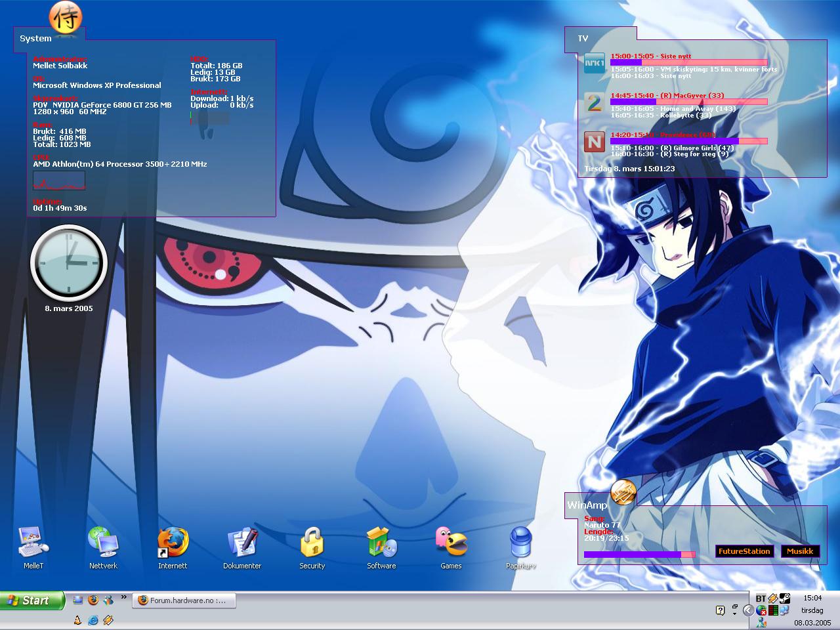Click the MSN Messenger tray icon

761,622
